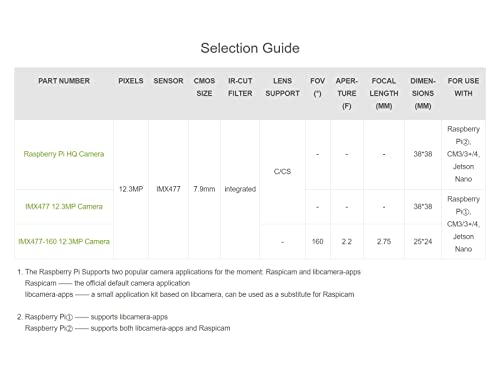
Task: Click the SENSOR column header
Action: pos(168,81)
